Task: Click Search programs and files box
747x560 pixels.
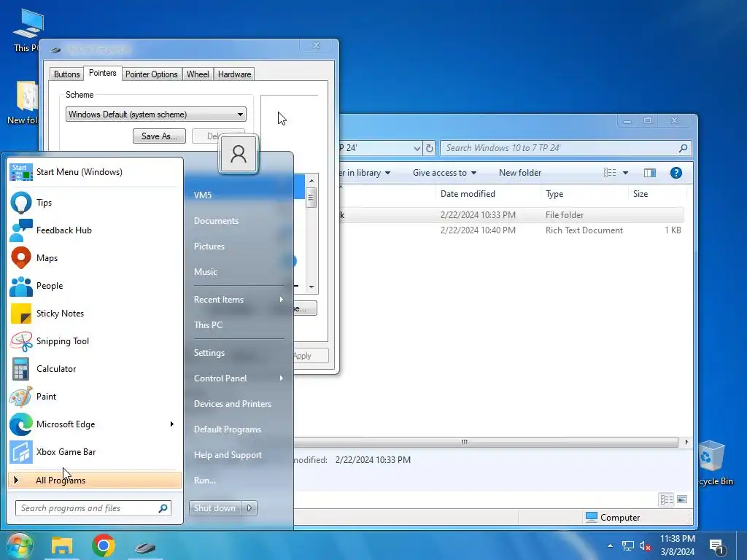Action: point(93,508)
